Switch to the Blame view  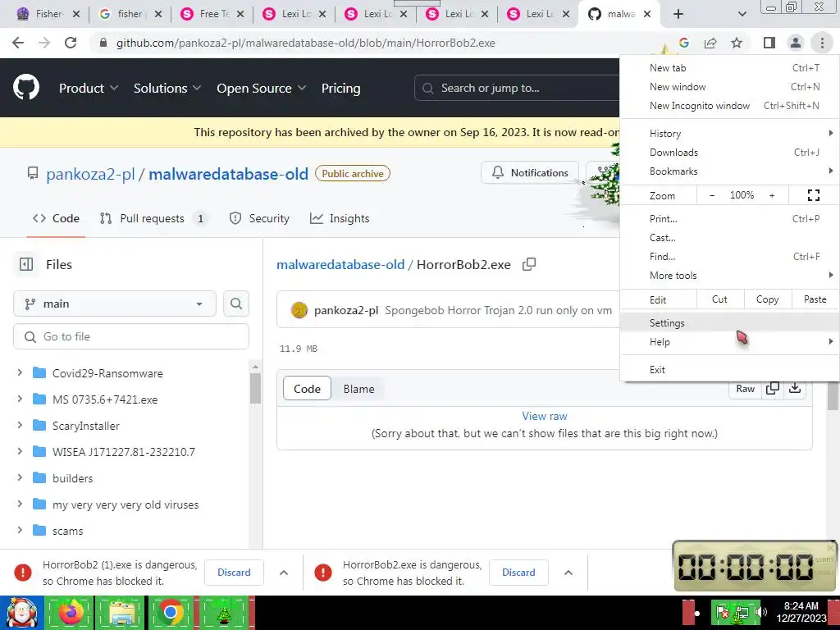click(359, 389)
